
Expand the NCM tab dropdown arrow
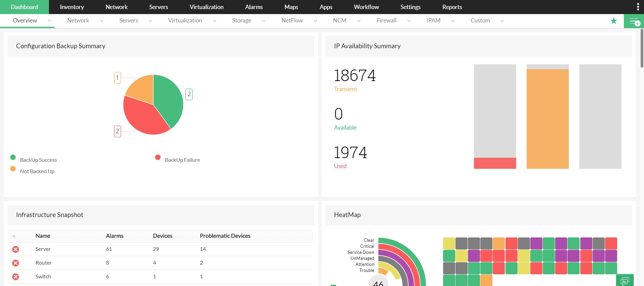pyautogui.click(x=359, y=21)
